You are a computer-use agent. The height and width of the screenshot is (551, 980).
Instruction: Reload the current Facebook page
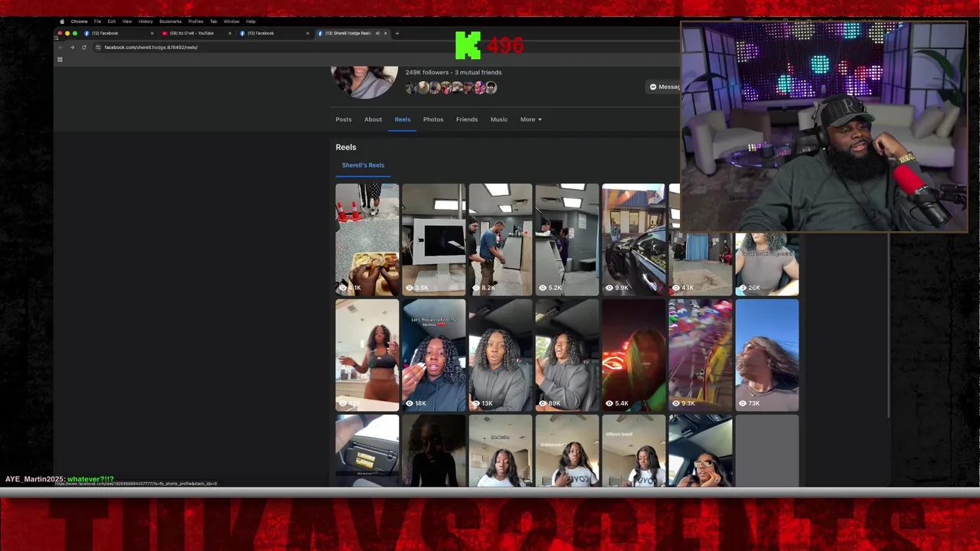pos(84,47)
